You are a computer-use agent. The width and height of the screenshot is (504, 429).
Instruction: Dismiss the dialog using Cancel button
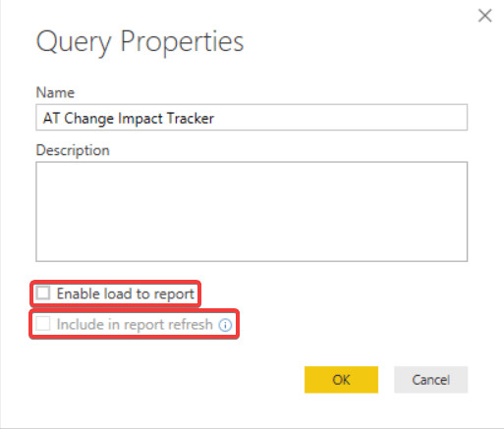click(x=430, y=380)
